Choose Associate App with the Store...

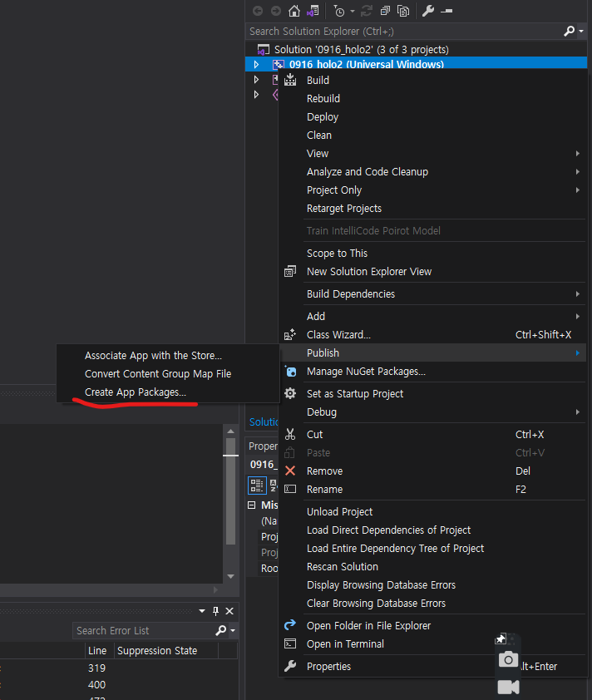153,355
